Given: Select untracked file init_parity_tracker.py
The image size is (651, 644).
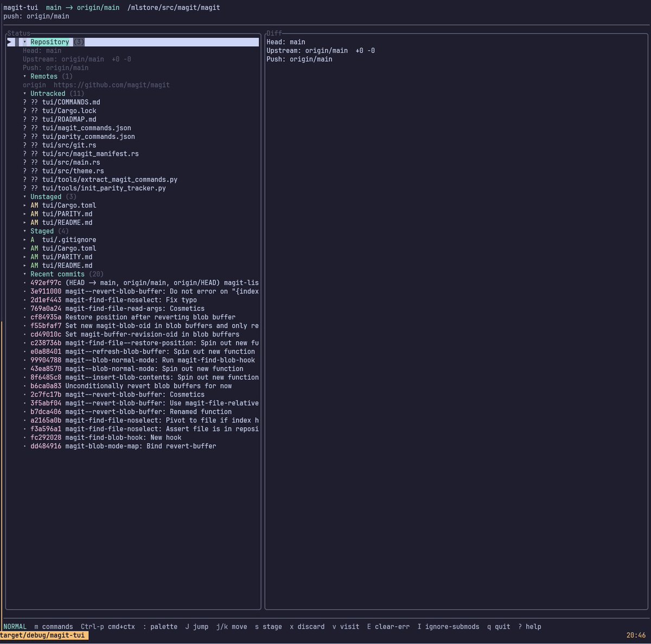Looking at the screenshot, I should (94, 188).
